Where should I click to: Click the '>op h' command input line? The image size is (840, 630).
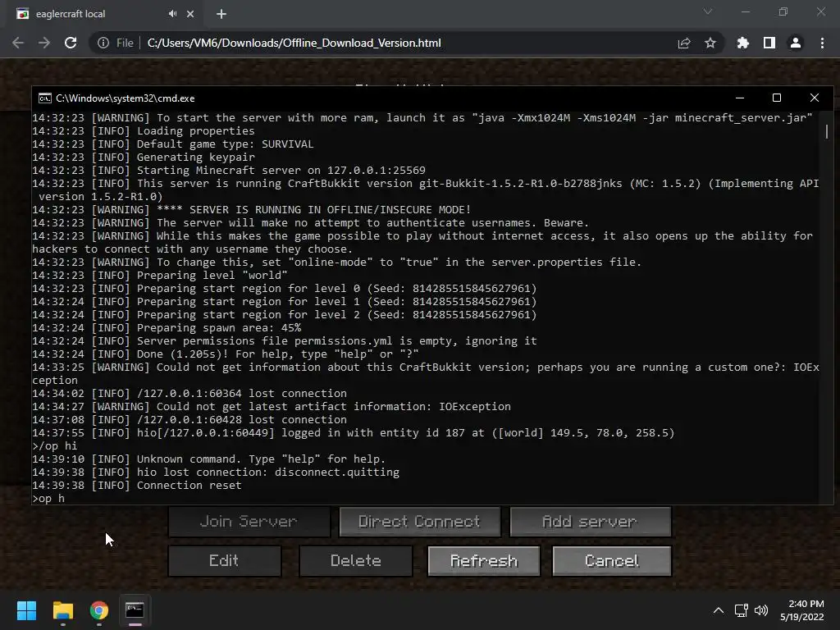tap(48, 499)
